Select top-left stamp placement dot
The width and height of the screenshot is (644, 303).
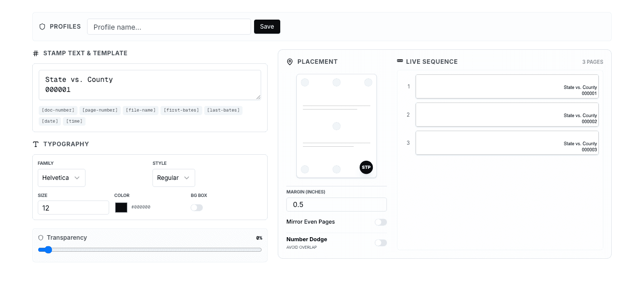tap(305, 82)
